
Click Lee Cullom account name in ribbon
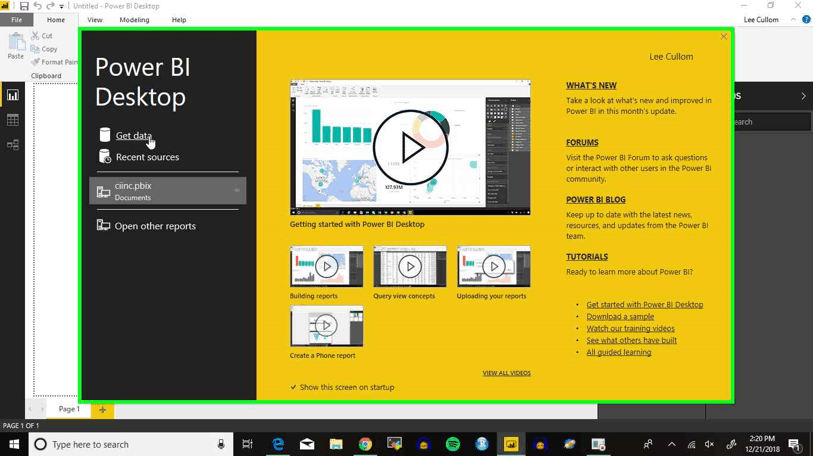[x=761, y=20]
